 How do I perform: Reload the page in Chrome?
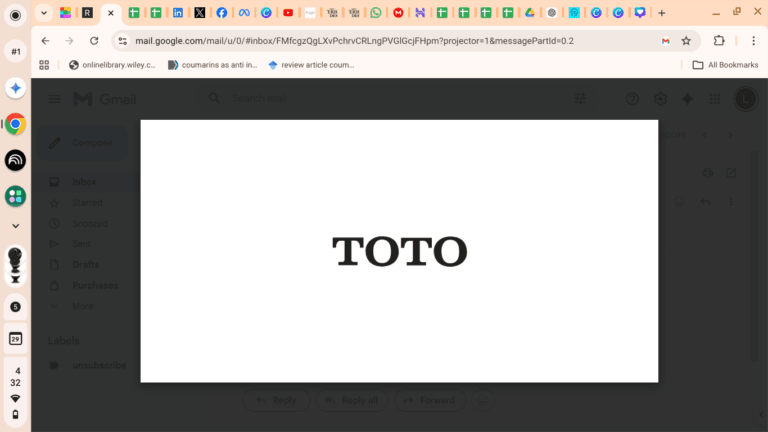coord(94,41)
